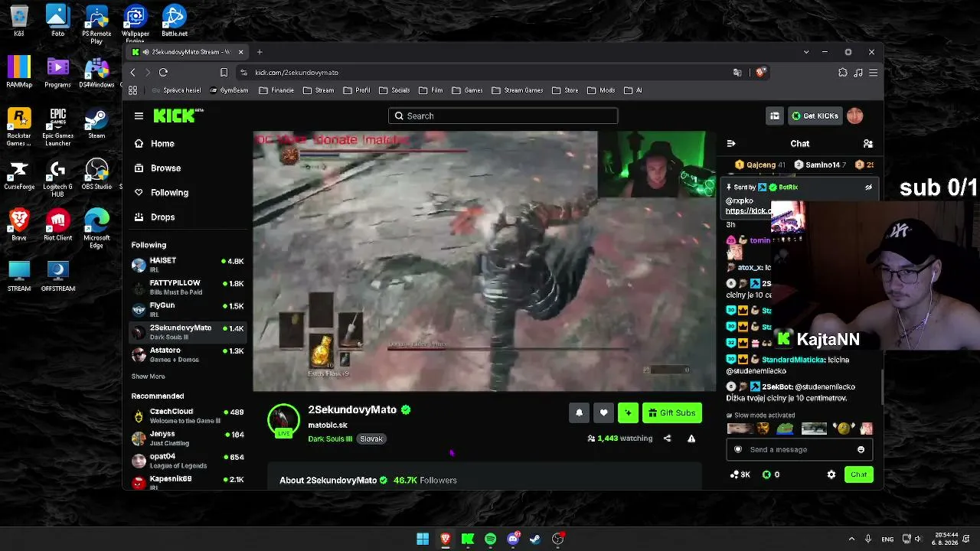Open the Kick sidebar hamburger menu

pos(139,116)
